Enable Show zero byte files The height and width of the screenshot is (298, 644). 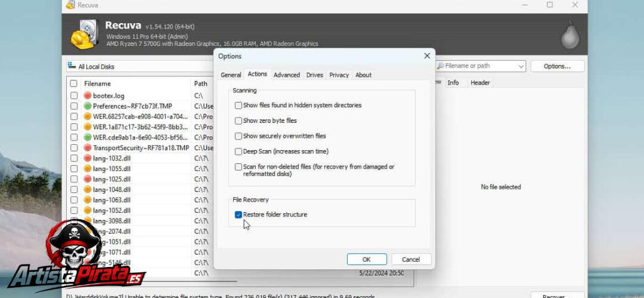[238, 120]
